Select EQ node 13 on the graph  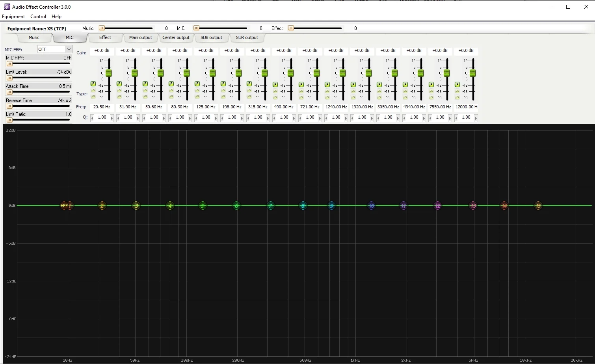click(x=473, y=206)
